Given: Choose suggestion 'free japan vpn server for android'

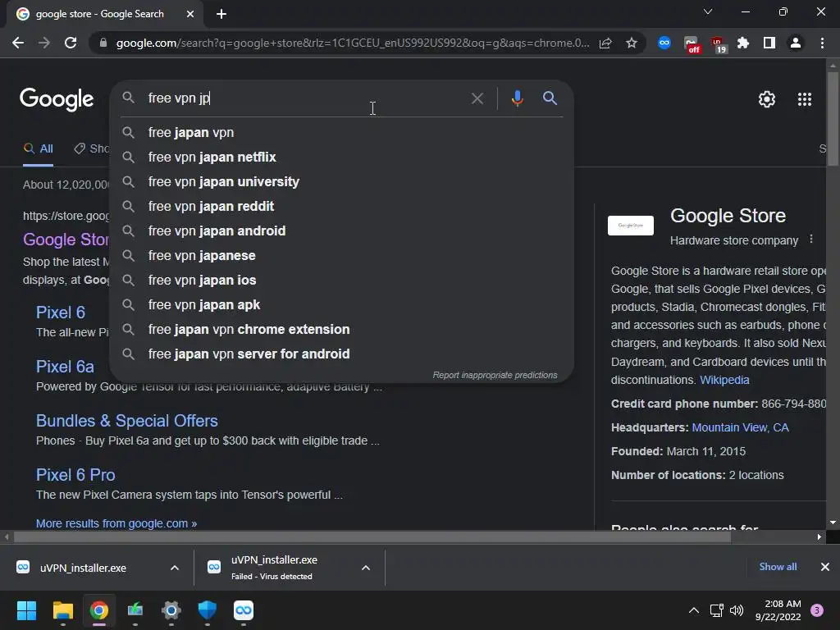Looking at the screenshot, I should (343, 354).
